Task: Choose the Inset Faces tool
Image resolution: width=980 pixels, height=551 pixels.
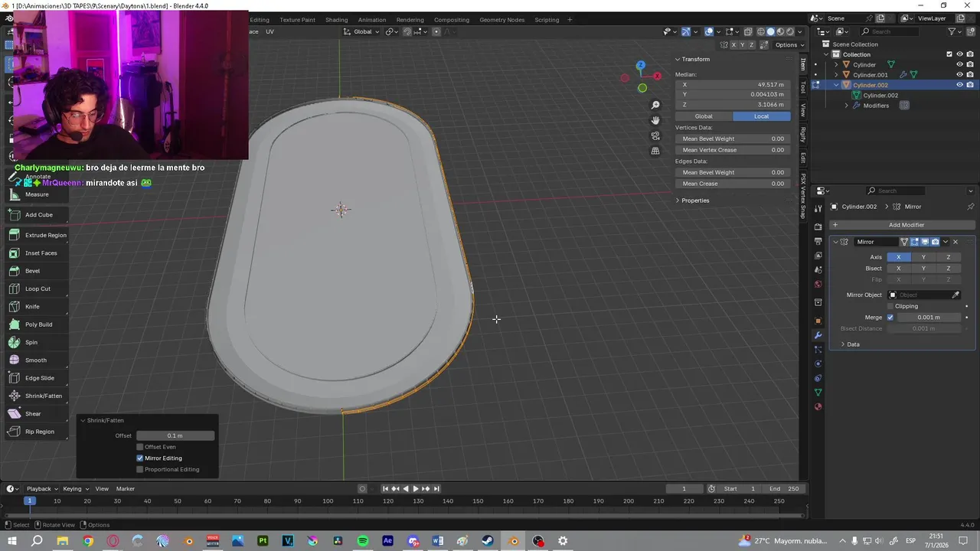Action: (41, 253)
